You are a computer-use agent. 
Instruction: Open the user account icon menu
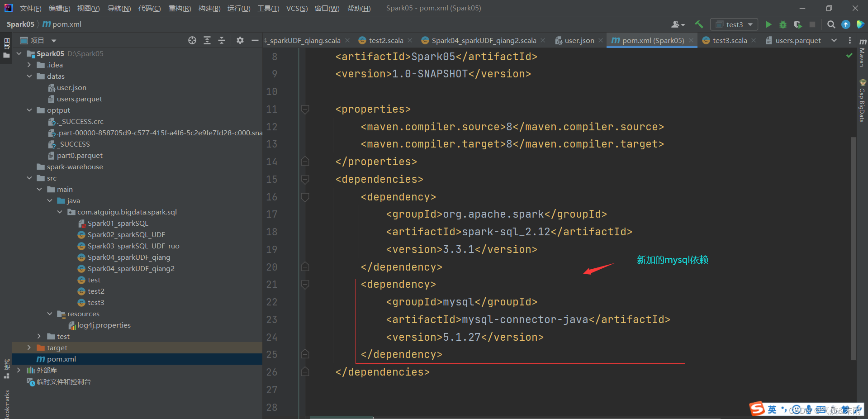678,24
